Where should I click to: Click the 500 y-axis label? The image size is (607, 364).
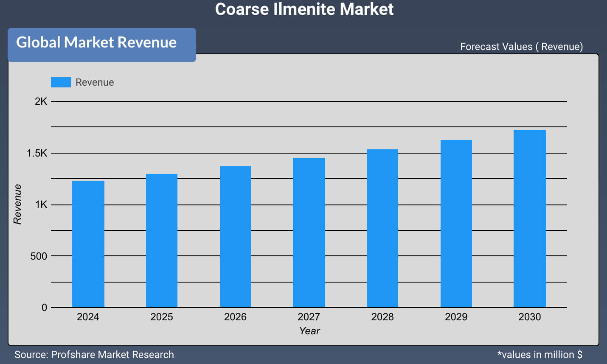click(39, 256)
